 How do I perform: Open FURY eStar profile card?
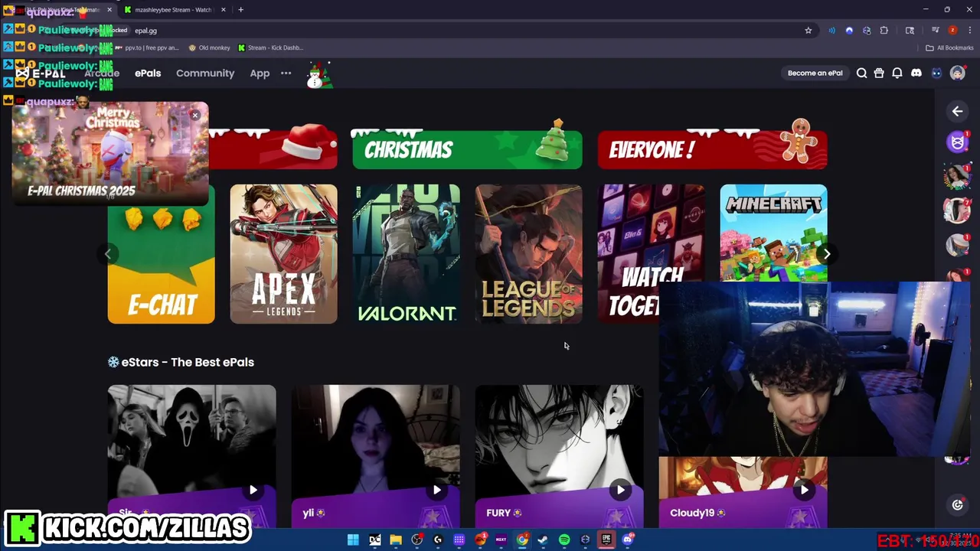[559, 456]
